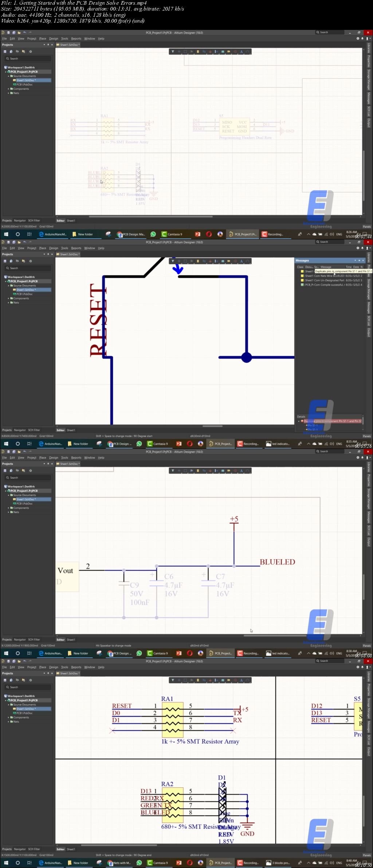Expand the Components folder in the 00:08:08 tree
The height and width of the screenshot is (868, 373).
(9, 508)
